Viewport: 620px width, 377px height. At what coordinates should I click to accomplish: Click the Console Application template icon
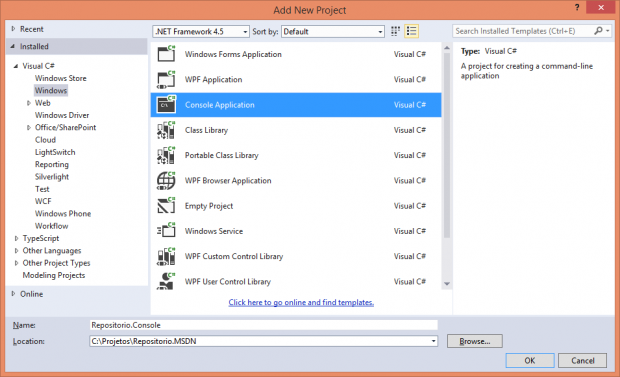point(166,104)
